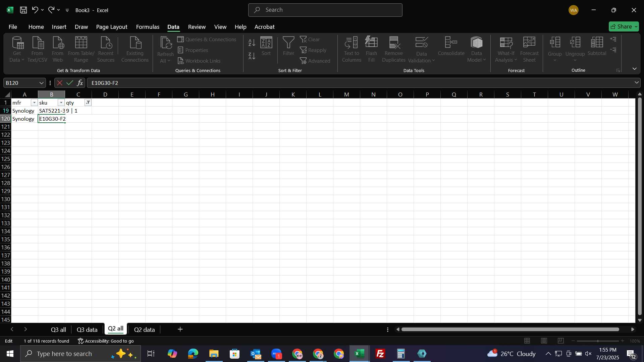Switch to the Insert tab
The height and width of the screenshot is (362, 644).
pos(59,27)
